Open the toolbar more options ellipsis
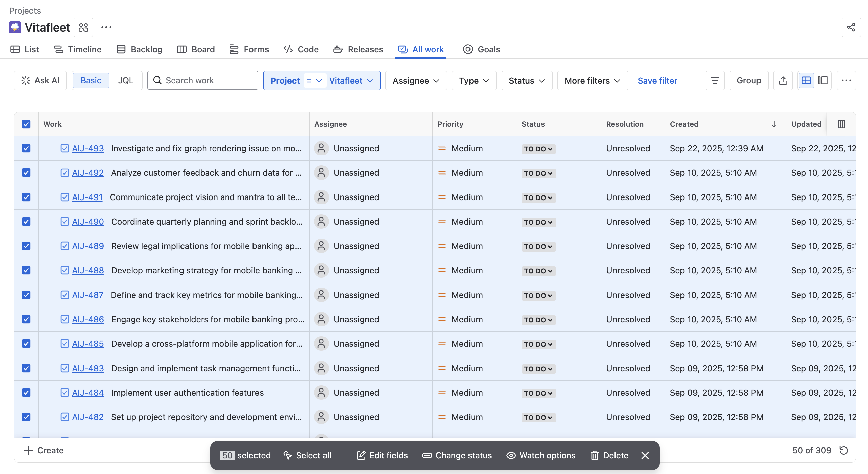The image size is (868, 474). (846, 80)
